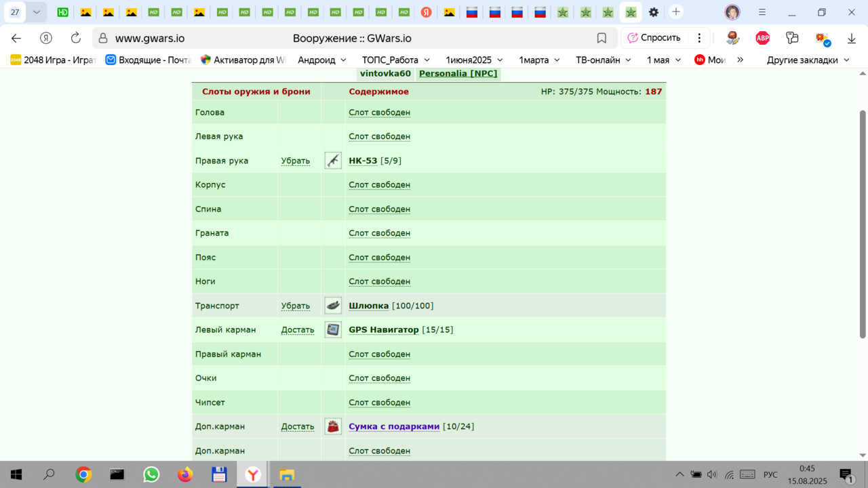Click Достать for Доп.карман bag row
This screenshot has height=488, width=868.
pyautogui.click(x=298, y=426)
